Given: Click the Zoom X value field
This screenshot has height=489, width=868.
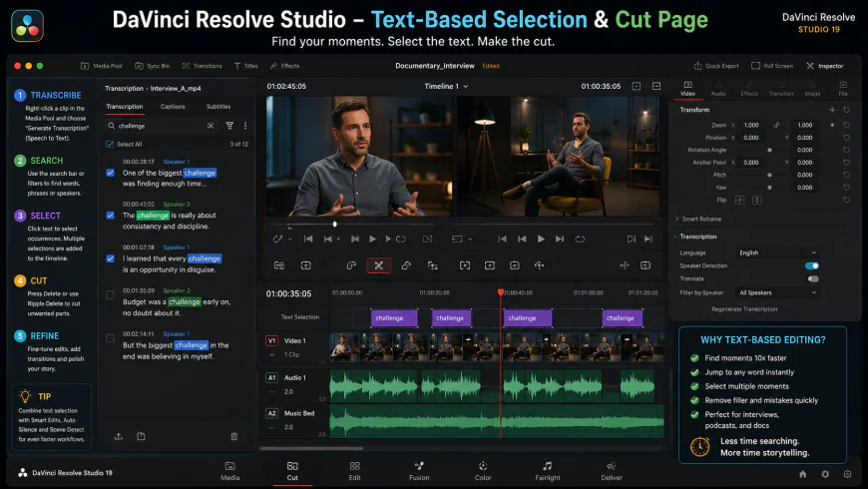Looking at the screenshot, I should point(751,125).
